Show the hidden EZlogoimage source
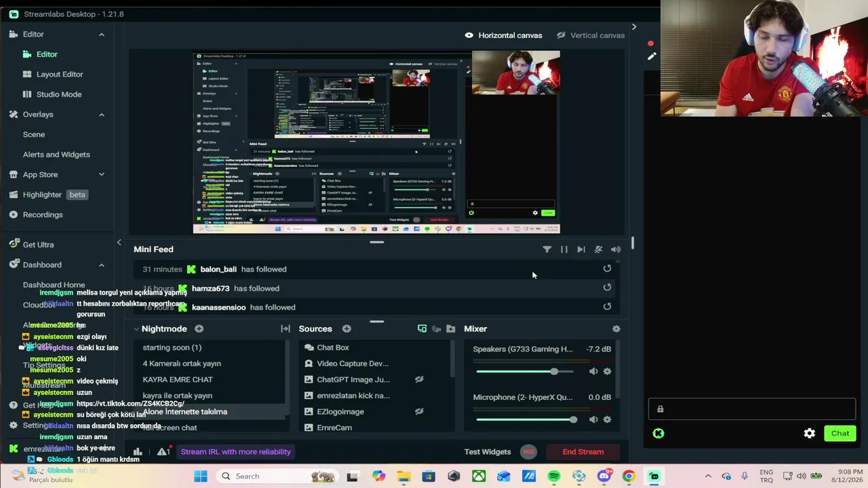The width and height of the screenshot is (868, 488). (419, 411)
